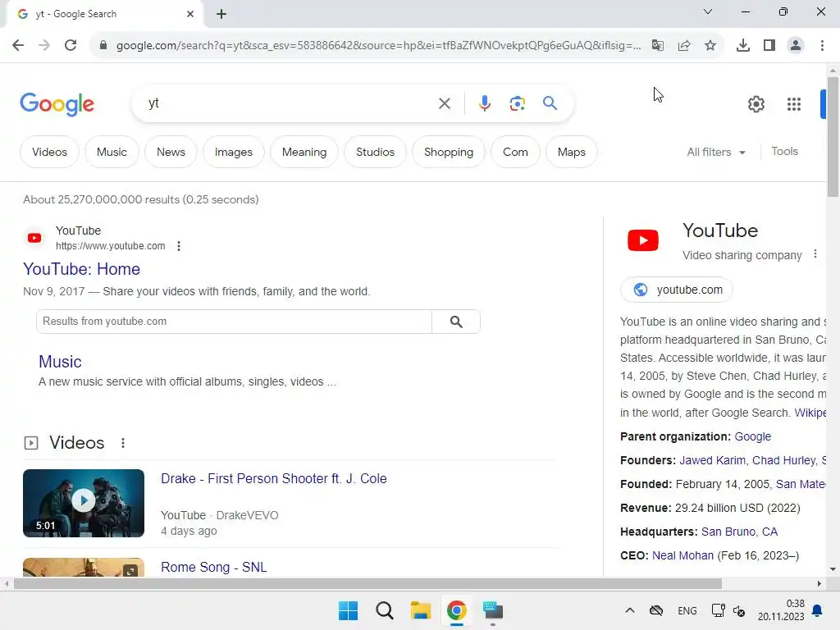Open Google apps grid
The width and height of the screenshot is (840, 630).
tap(794, 104)
